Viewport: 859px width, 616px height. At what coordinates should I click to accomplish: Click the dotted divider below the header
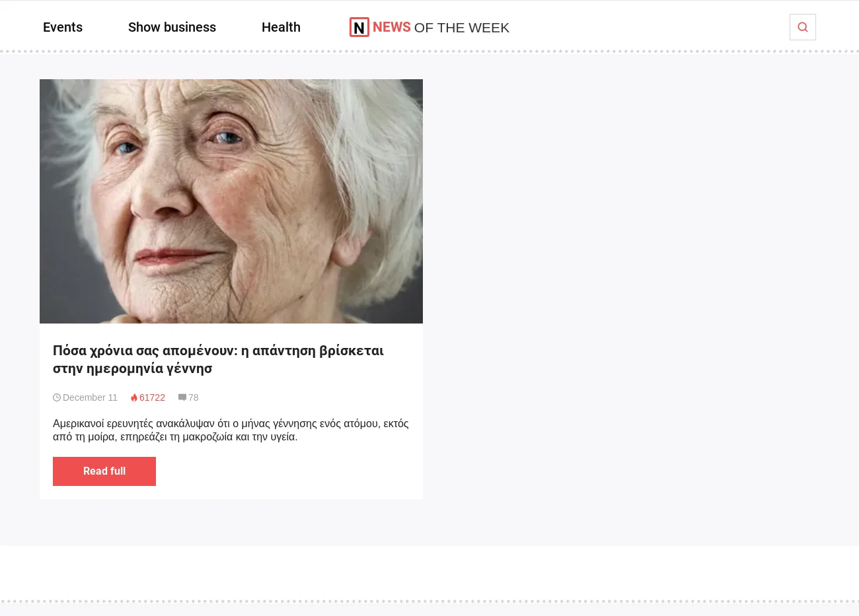(429, 51)
